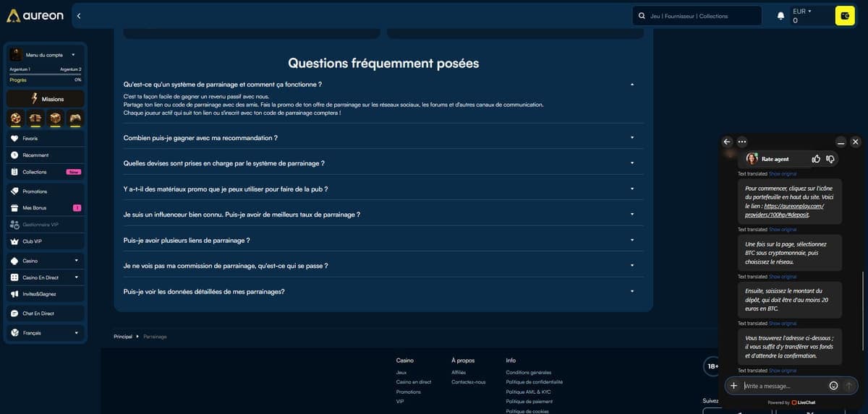Expand 'Je suis un influenceur bien connu' question
Viewport: 868px width, 414px height.
(x=383, y=215)
